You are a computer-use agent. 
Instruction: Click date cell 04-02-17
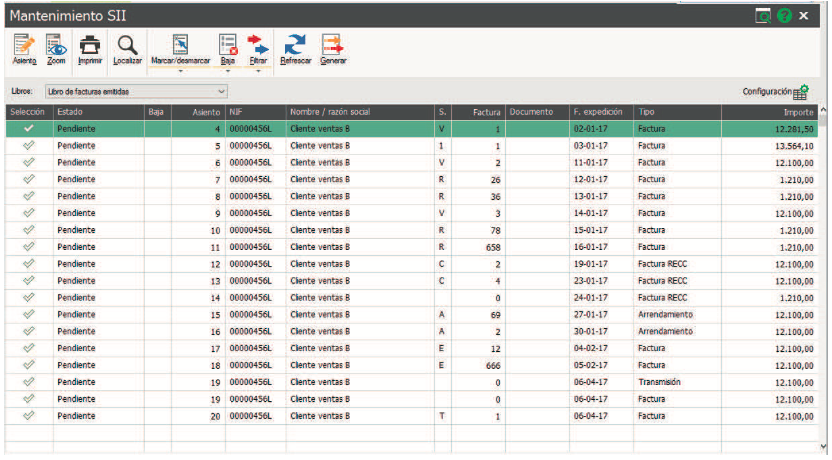tap(601, 349)
